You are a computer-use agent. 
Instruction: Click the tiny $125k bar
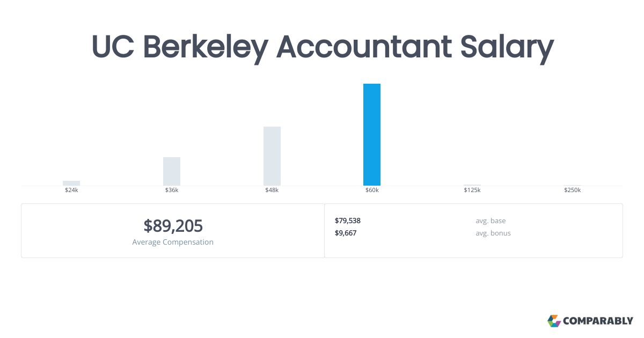tap(472, 185)
